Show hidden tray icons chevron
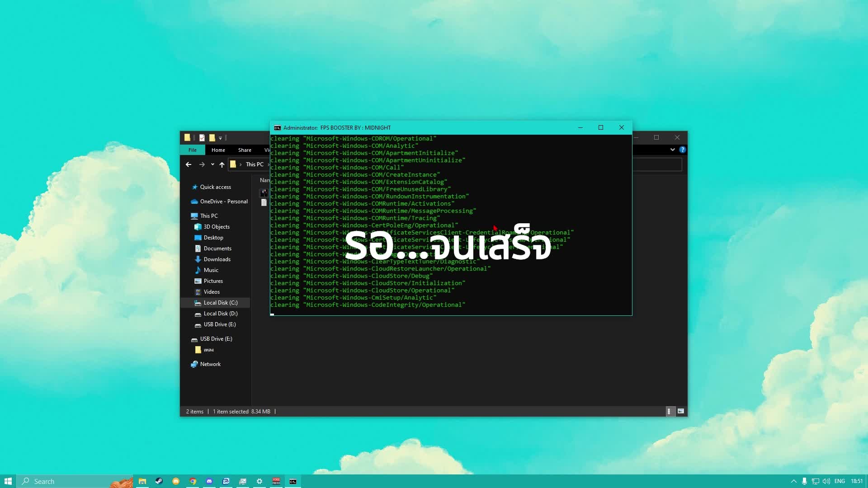Viewport: 868px width, 488px height. [793, 481]
